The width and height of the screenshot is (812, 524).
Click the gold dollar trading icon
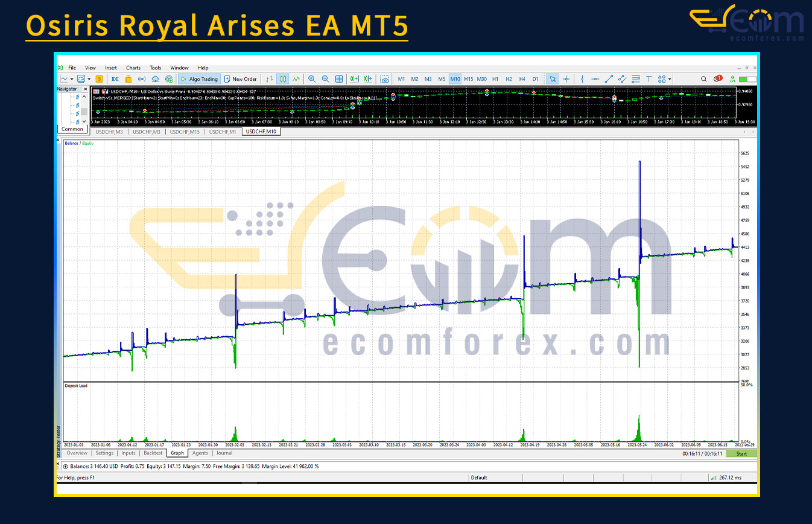pyautogui.click(x=99, y=79)
